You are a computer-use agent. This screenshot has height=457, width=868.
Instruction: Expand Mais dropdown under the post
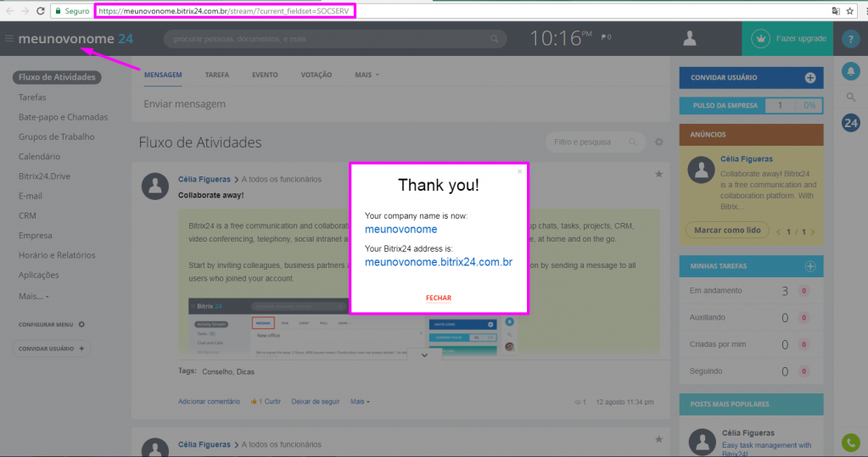point(360,402)
